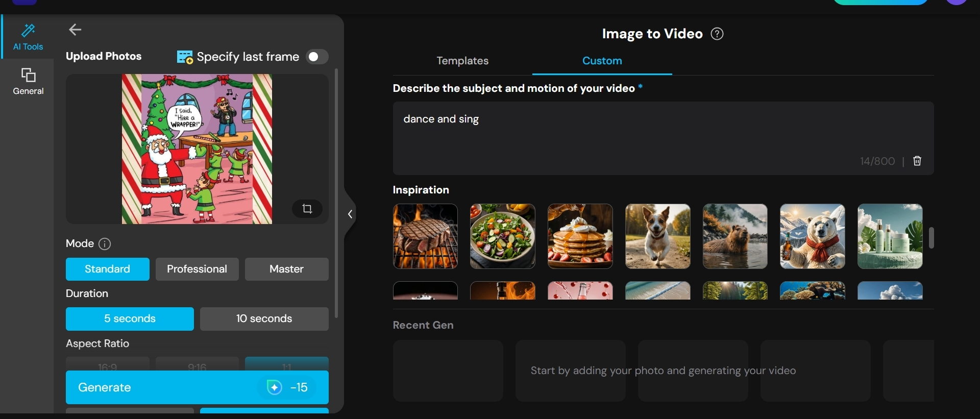The width and height of the screenshot is (980, 419).
Task: Pick the pancakes inspiration thumbnail
Action: point(580,236)
